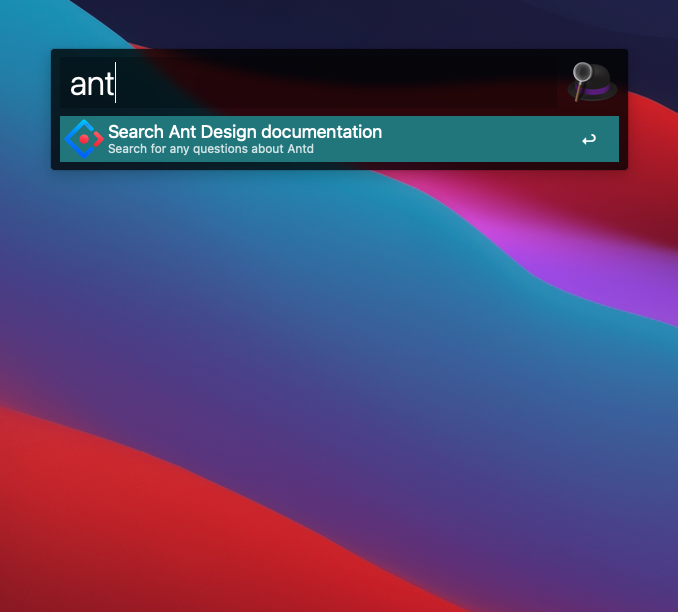Click the magnifying glass on Alfred's hat

point(582,77)
